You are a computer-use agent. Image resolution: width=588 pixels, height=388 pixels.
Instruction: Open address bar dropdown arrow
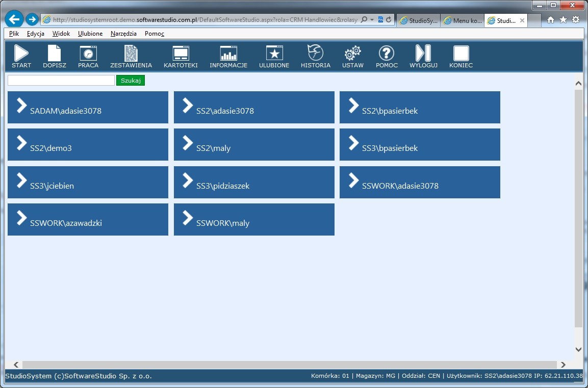(x=372, y=19)
